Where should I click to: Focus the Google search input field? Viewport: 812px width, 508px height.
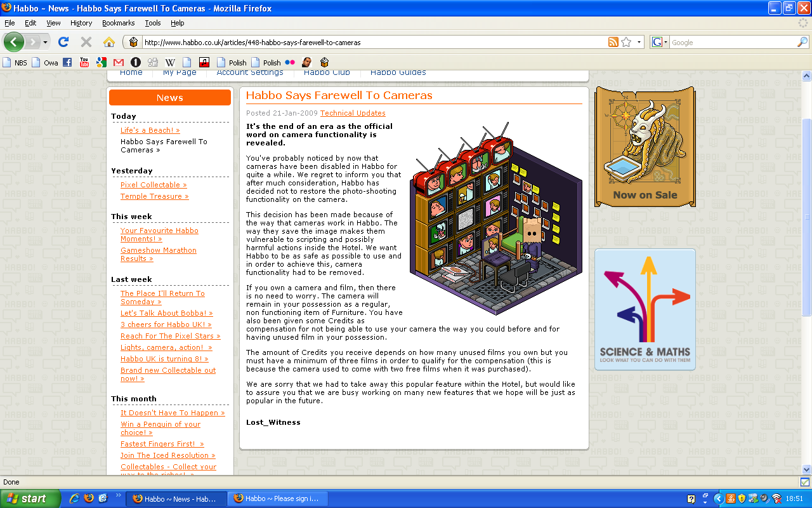[x=733, y=43]
